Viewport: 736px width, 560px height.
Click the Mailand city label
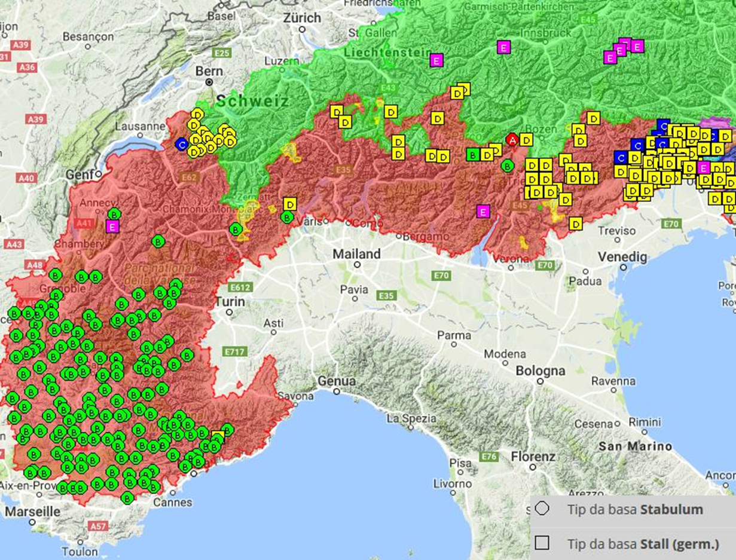click(x=356, y=254)
